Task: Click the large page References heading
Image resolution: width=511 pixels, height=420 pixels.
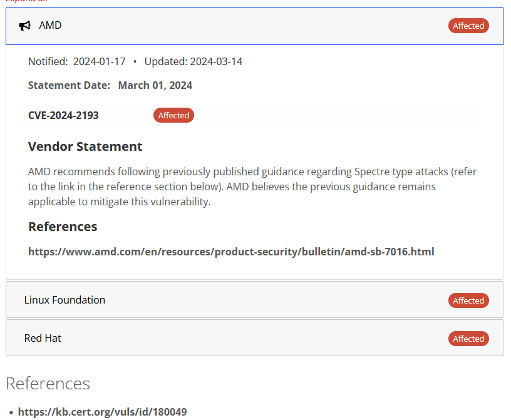Action: click(x=48, y=383)
